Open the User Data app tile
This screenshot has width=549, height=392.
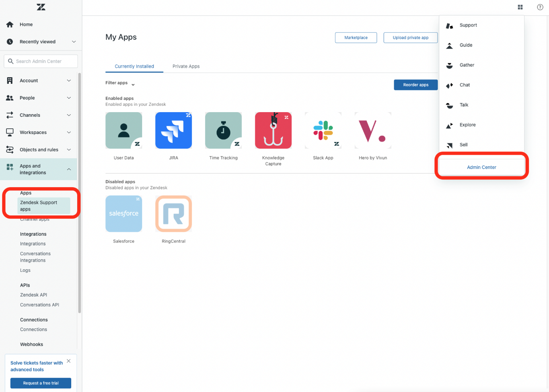[x=124, y=130]
